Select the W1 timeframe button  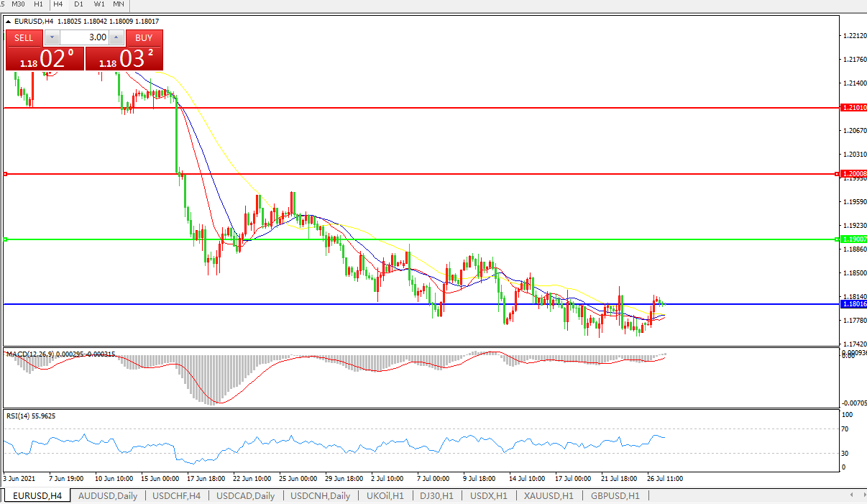[99, 4]
